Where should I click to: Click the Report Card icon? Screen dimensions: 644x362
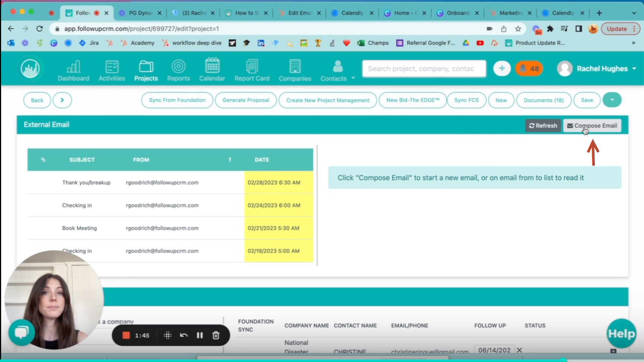click(x=252, y=70)
